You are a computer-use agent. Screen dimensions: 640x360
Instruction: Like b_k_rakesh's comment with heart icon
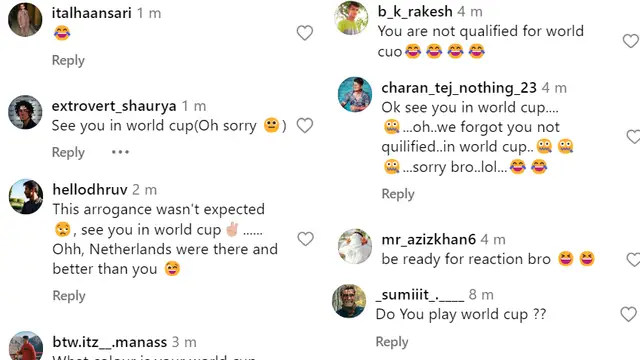coord(631,41)
